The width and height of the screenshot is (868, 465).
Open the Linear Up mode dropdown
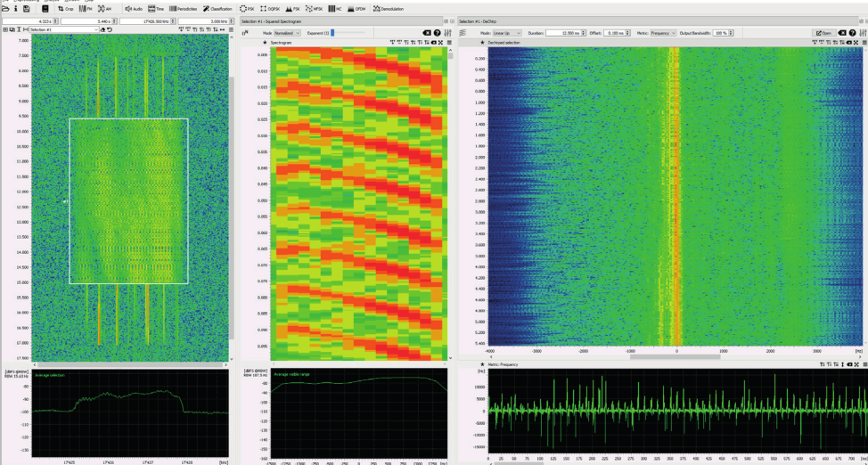tap(506, 32)
